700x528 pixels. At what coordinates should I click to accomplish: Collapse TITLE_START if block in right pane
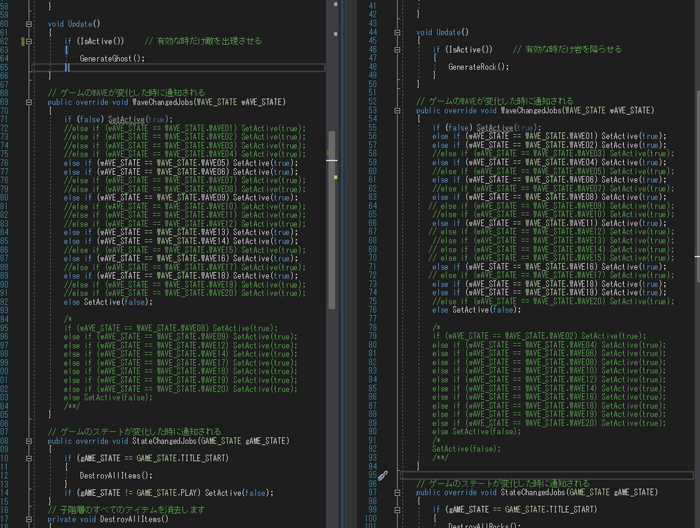pyautogui.click(x=397, y=510)
